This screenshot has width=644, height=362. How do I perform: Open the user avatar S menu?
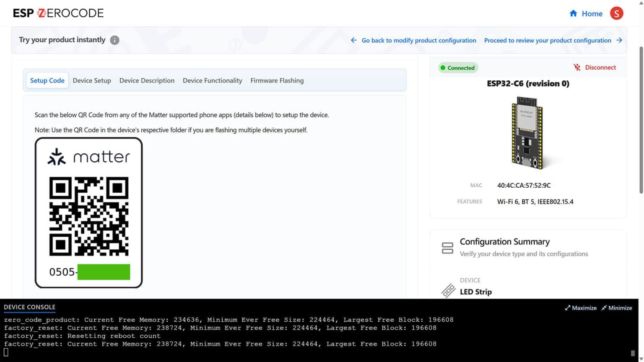616,13
